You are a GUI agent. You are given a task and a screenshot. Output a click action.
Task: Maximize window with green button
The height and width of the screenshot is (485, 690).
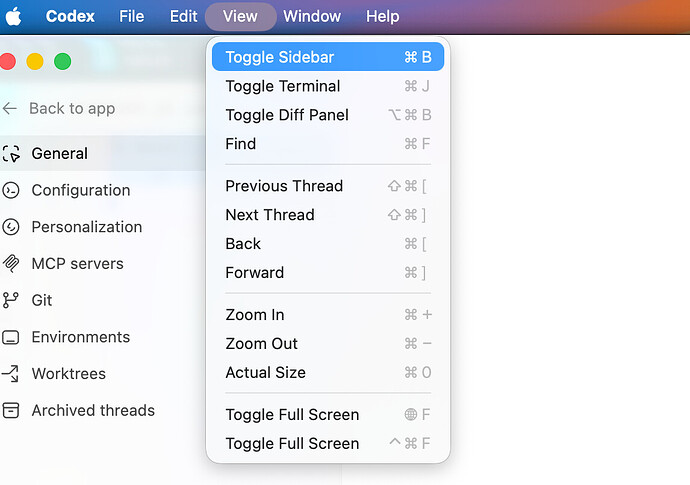62,61
